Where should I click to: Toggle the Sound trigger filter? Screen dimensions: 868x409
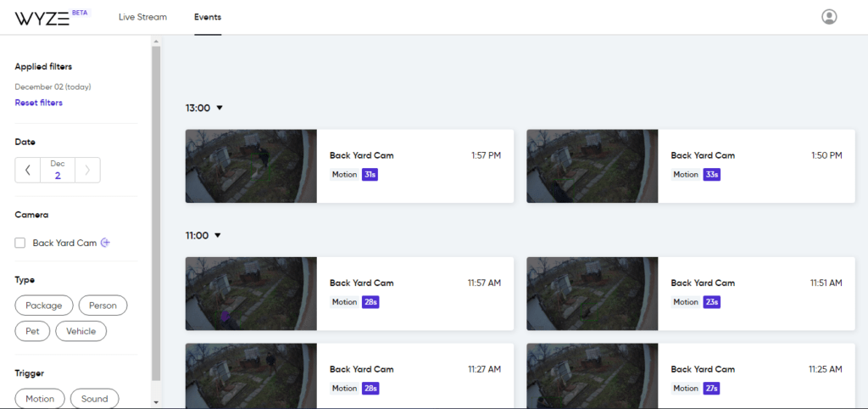[94, 399]
